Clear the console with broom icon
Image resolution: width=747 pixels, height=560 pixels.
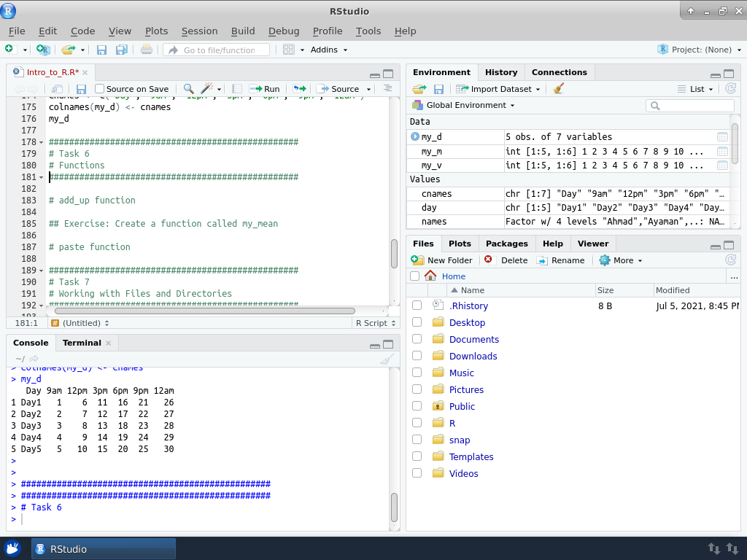point(387,359)
